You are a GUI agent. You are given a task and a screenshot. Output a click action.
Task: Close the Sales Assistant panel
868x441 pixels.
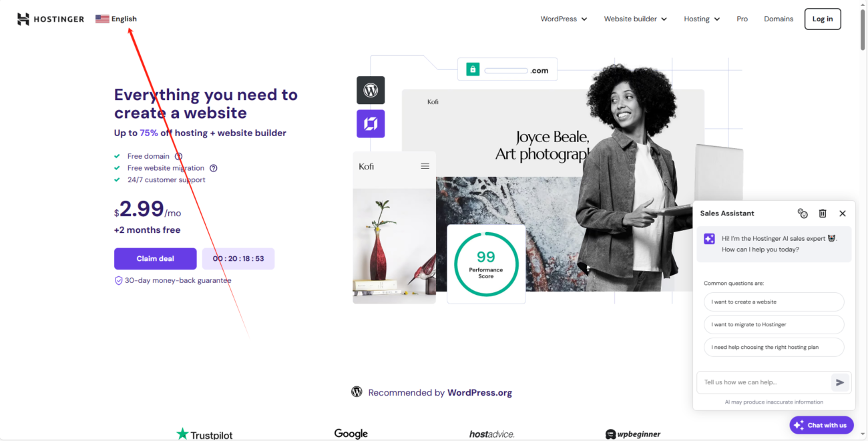point(843,213)
